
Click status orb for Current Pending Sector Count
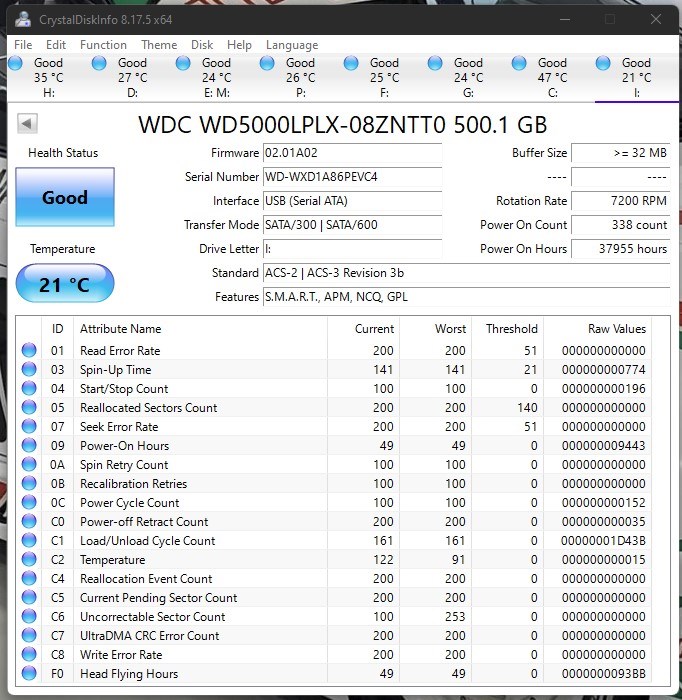click(29, 597)
